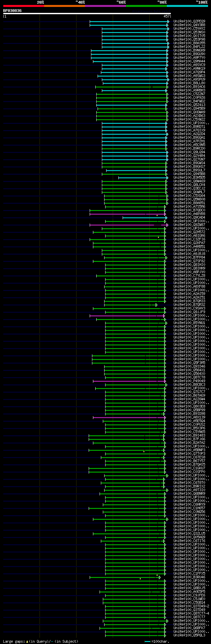Viewport: 211px width, 644px height.
Task: Select the UniRef100_B9NGH9 label
Action: tap(189, 50)
